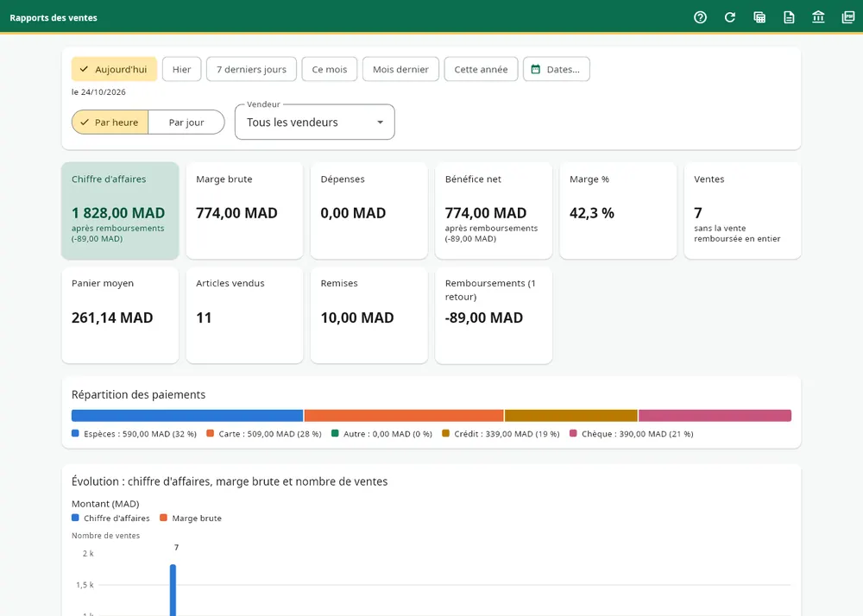Viewport: 863px width, 616px height.
Task: Choose the Hier filter
Action: (x=181, y=69)
